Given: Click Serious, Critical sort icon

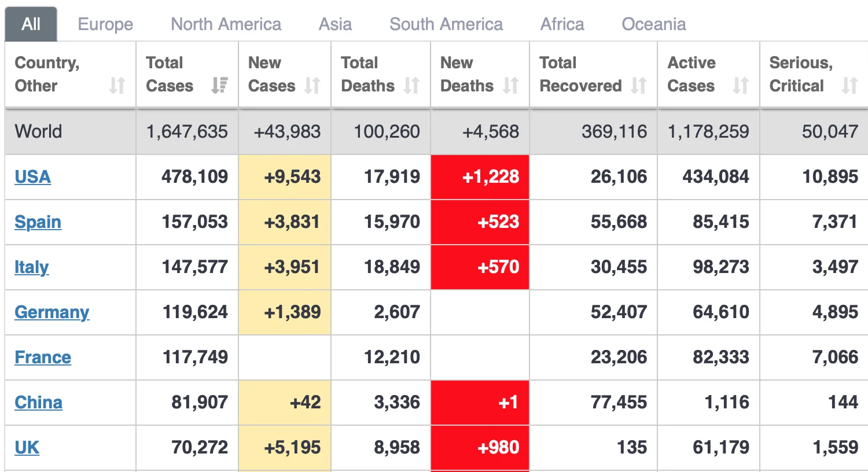Looking at the screenshot, I should [849, 86].
